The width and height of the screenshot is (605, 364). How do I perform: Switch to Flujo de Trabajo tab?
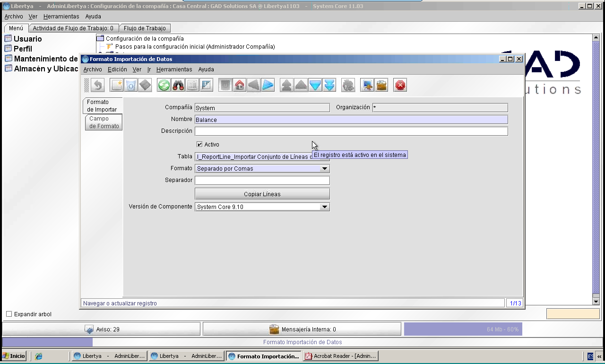(145, 28)
